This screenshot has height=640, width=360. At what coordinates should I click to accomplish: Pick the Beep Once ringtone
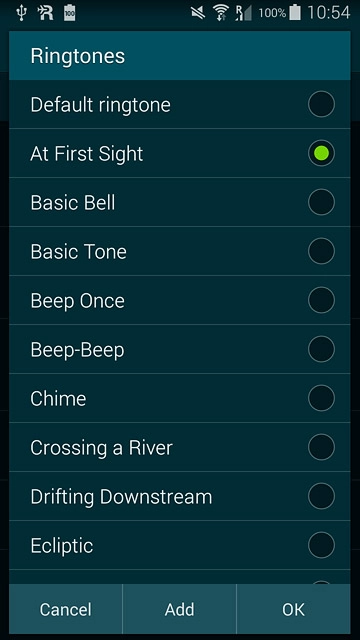click(x=180, y=300)
